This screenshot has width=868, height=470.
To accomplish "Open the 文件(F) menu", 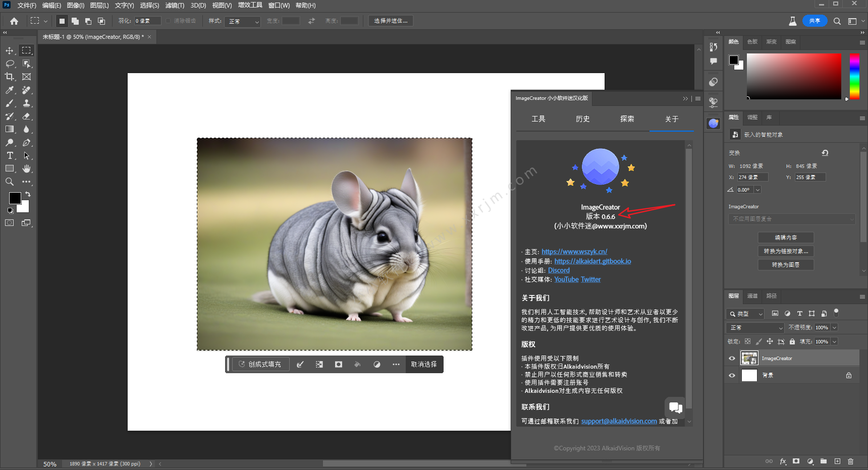I will [x=27, y=6].
